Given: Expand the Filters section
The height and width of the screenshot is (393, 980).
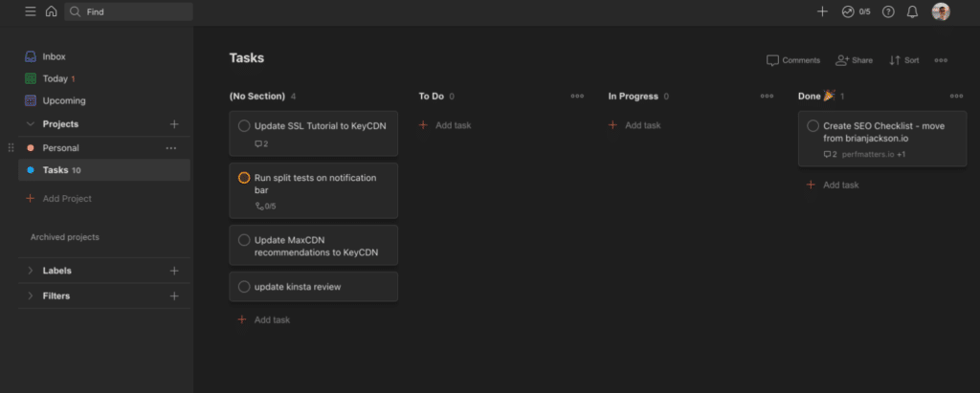Looking at the screenshot, I should [x=30, y=295].
